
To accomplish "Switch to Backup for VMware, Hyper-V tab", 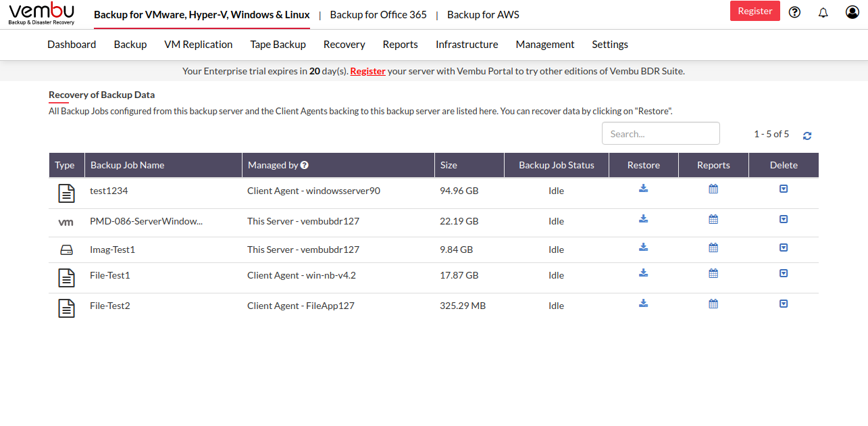I will pos(202,14).
